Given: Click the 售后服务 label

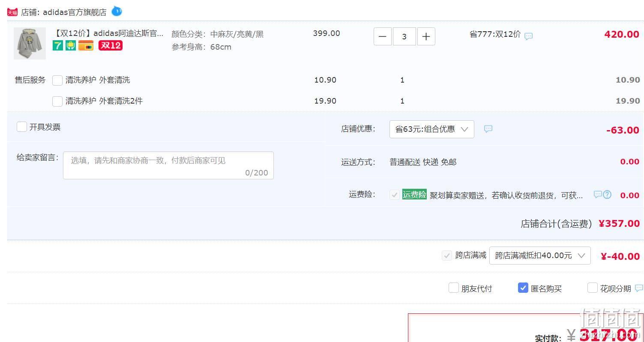Looking at the screenshot, I should [30, 80].
